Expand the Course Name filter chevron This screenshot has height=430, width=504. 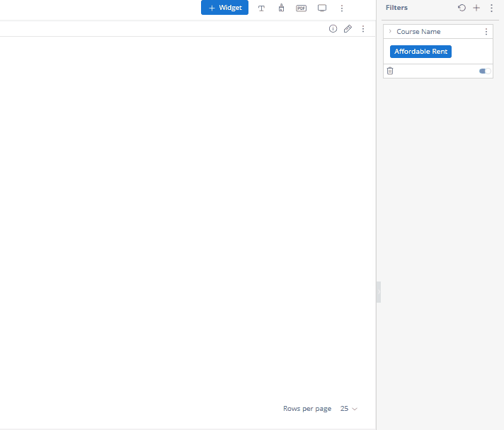click(390, 32)
